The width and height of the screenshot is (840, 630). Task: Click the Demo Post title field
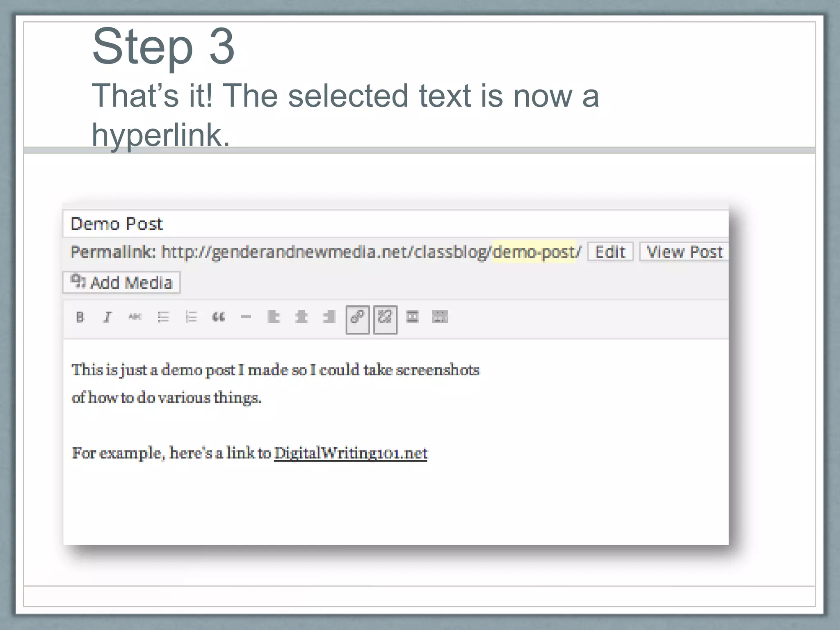pyautogui.click(x=396, y=224)
